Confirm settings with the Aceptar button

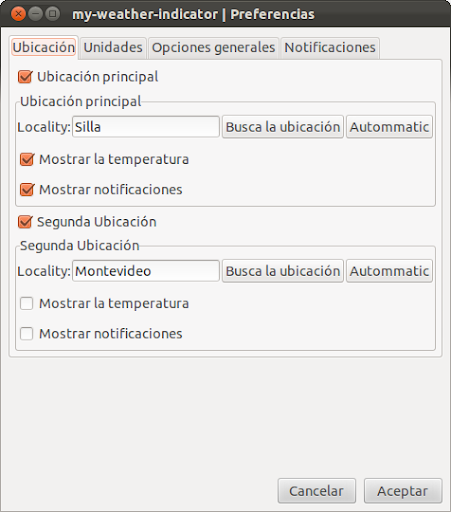click(403, 491)
